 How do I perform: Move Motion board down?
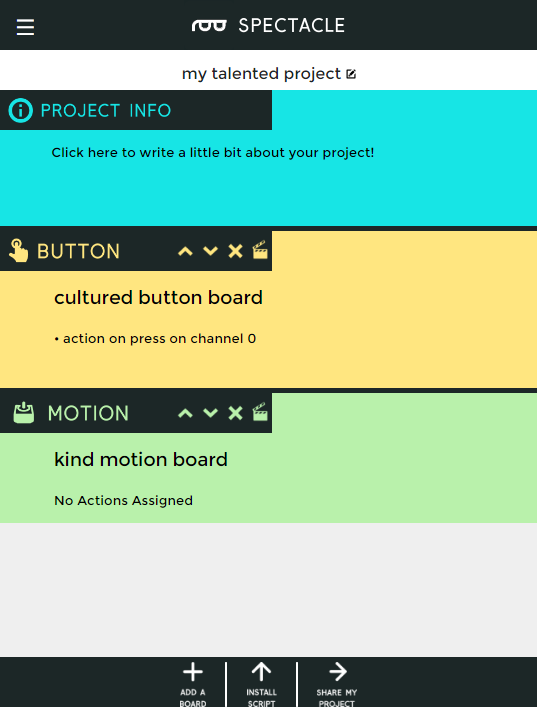click(210, 413)
